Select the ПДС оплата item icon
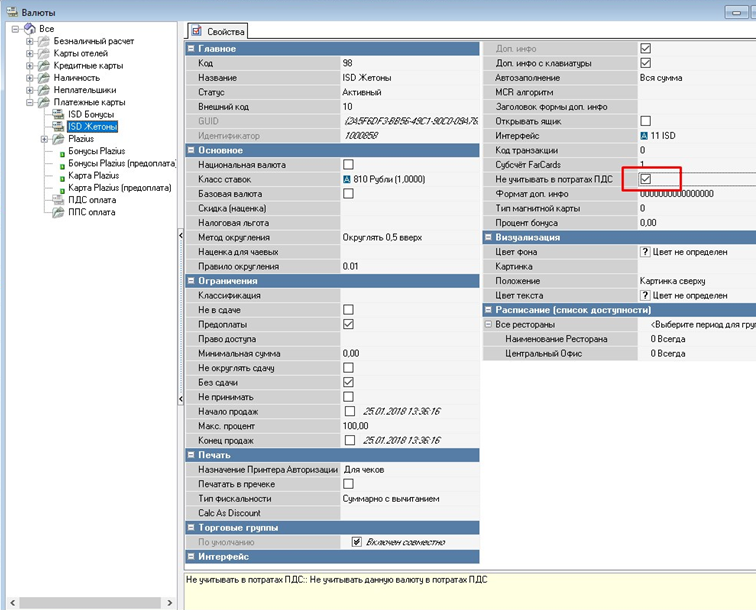 pyautogui.click(x=58, y=200)
